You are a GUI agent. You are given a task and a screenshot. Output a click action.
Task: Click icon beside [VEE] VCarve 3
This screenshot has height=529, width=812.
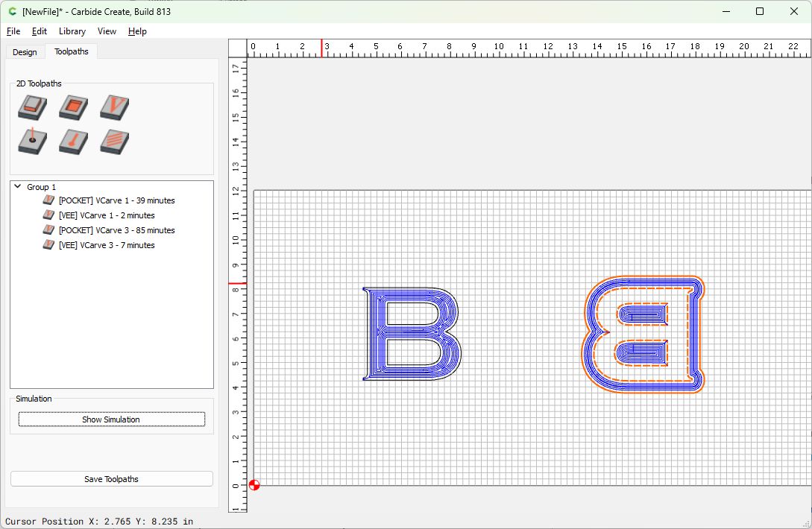coord(48,245)
